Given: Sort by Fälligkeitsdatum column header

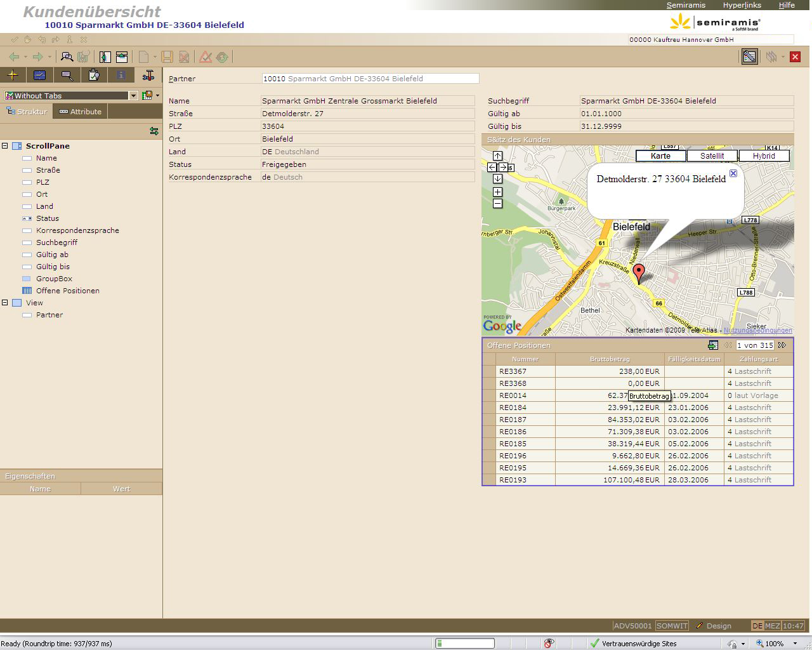Looking at the screenshot, I should pos(694,359).
